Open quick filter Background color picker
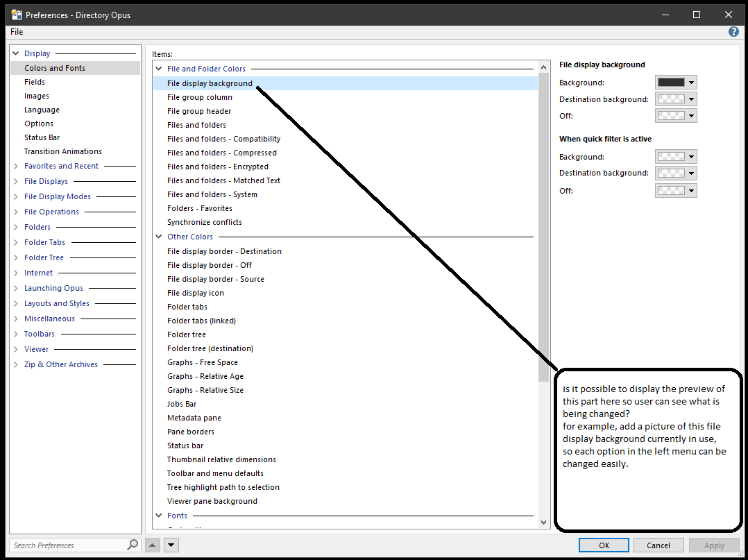 (x=676, y=156)
